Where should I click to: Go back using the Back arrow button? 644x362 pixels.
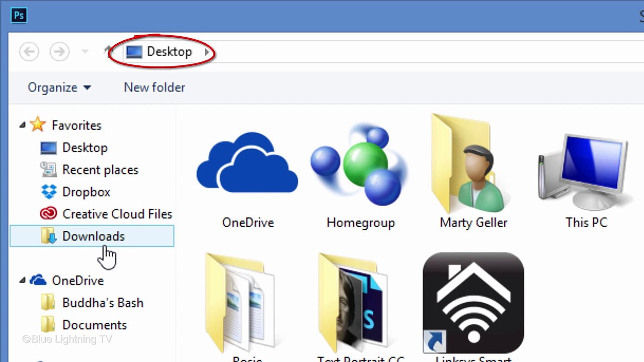tap(29, 51)
